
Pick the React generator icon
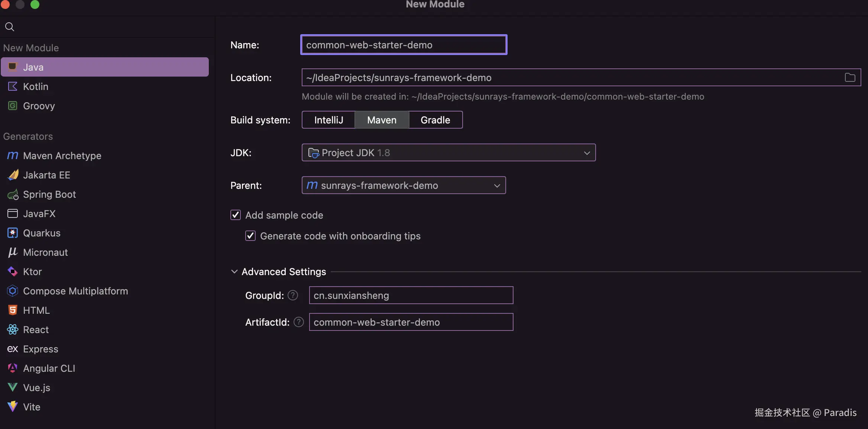click(x=13, y=329)
